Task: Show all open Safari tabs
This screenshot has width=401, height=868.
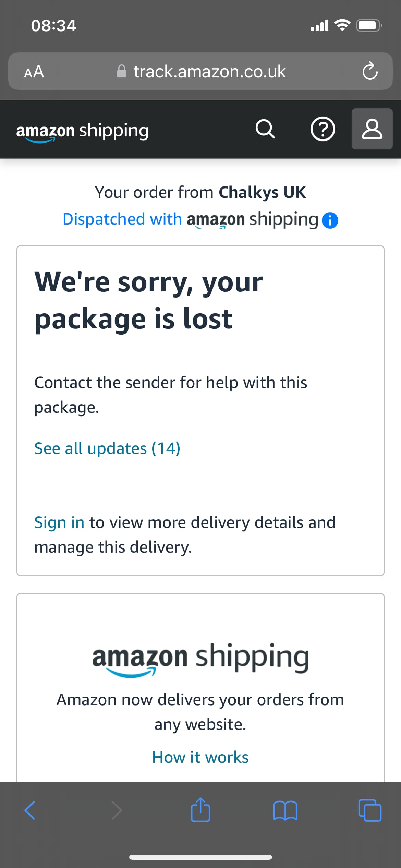Action: click(369, 810)
